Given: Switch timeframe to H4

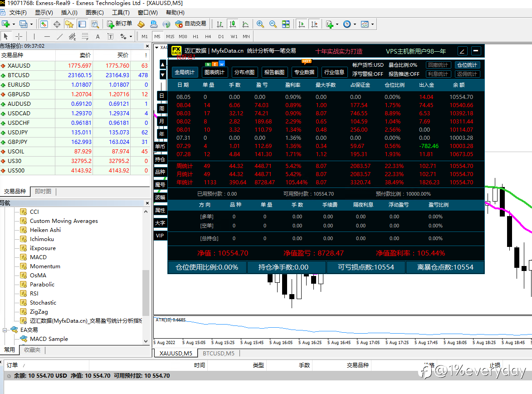Looking at the screenshot, I should coord(208,36).
